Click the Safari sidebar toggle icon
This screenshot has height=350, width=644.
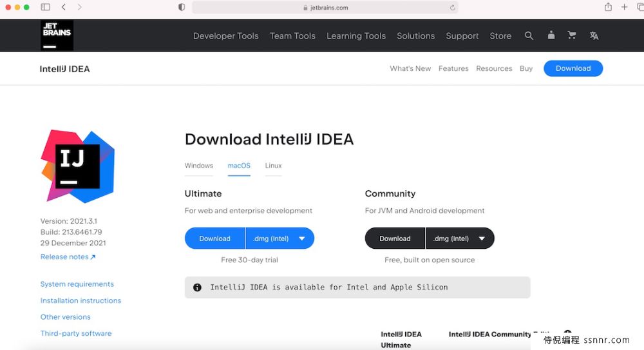point(46,7)
